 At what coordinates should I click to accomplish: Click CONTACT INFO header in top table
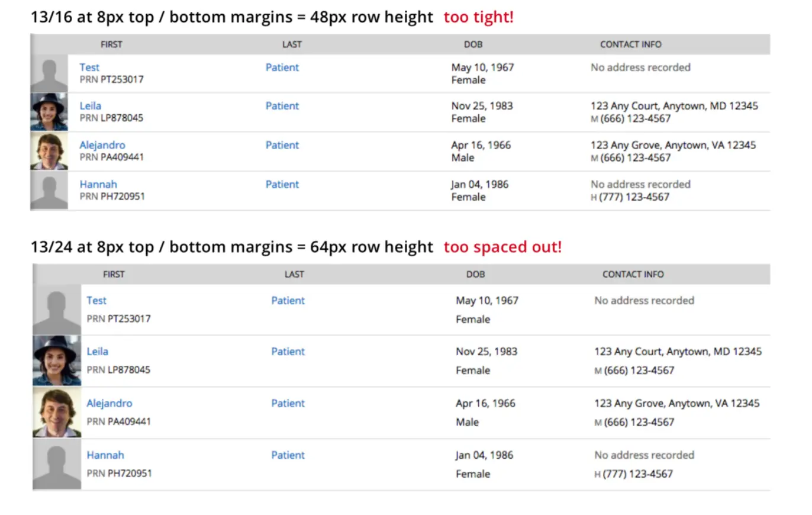(630, 44)
